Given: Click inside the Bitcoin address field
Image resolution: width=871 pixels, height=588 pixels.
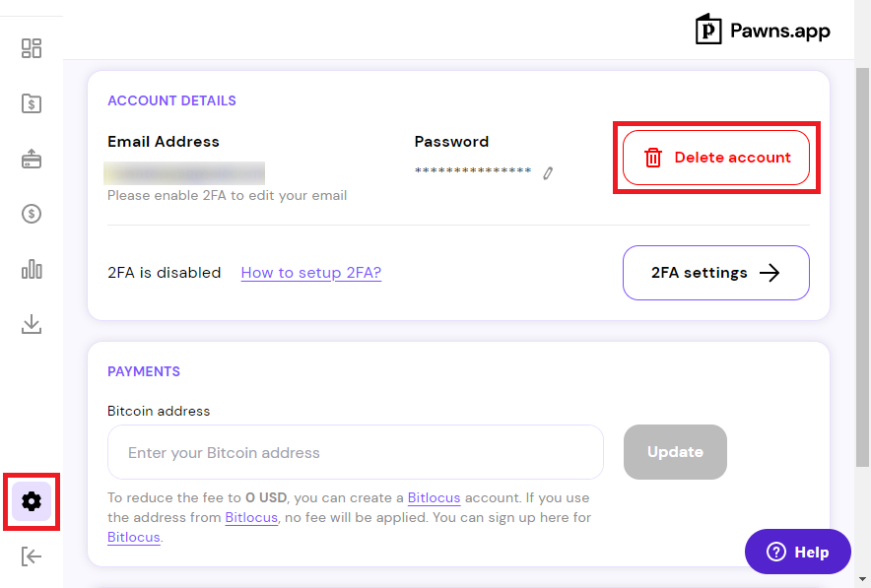Looking at the screenshot, I should [356, 452].
